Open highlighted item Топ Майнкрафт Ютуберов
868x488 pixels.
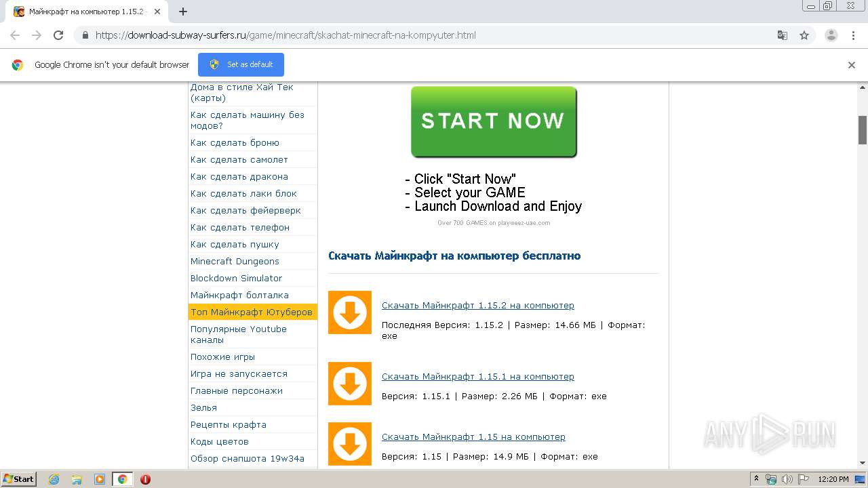click(x=252, y=312)
